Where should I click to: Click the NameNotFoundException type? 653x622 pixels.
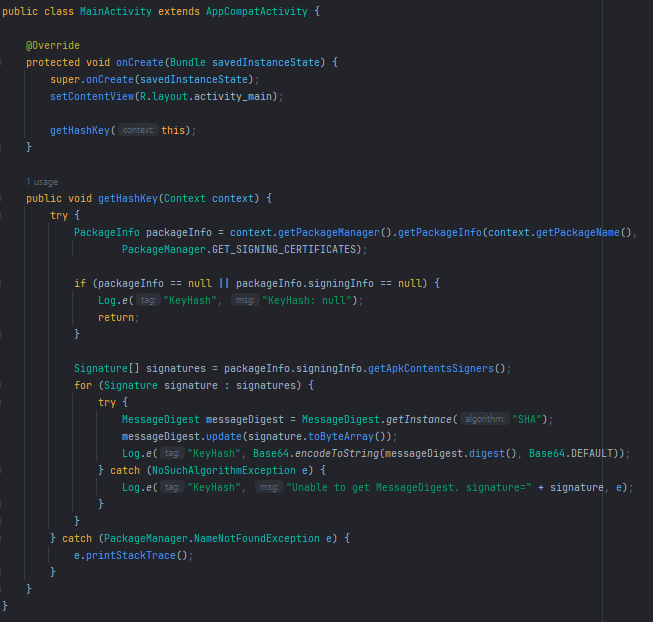[x=257, y=538]
